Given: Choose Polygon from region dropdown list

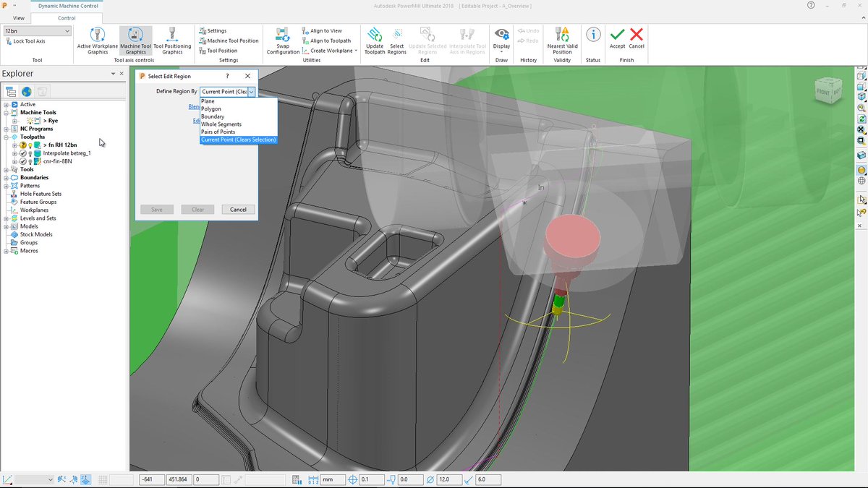Looking at the screenshot, I should coord(238,108).
